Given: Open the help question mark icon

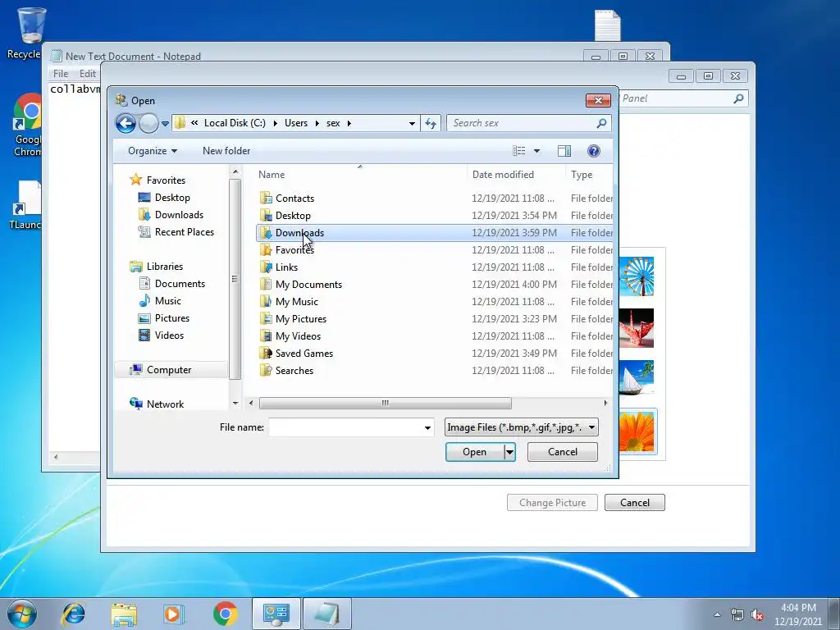Looking at the screenshot, I should point(594,151).
